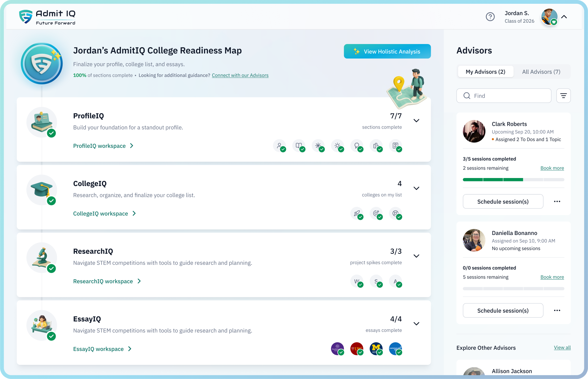Viewport: 588px width, 379px height.
Task: Click the Find advisor search field
Action: point(504,96)
